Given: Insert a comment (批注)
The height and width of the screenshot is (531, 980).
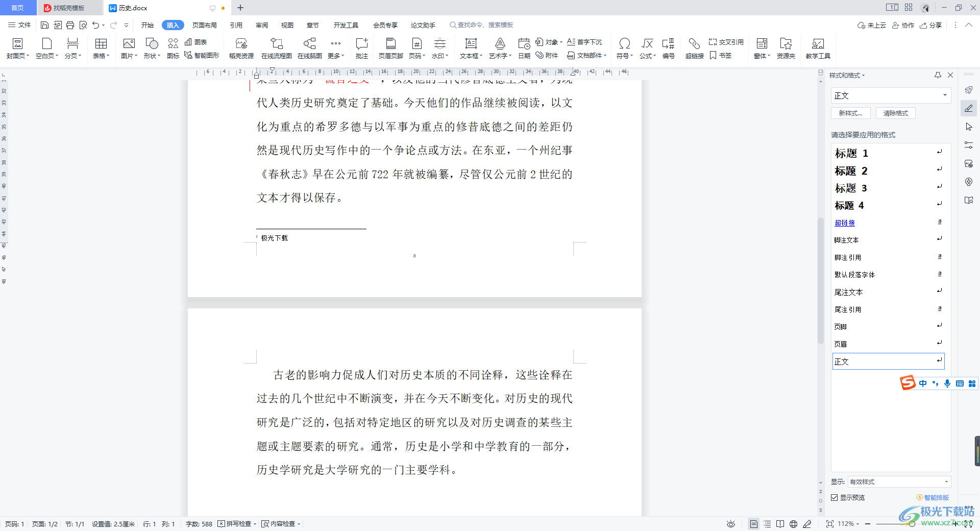Looking at the screenshot, I should [x=362, y=49].
